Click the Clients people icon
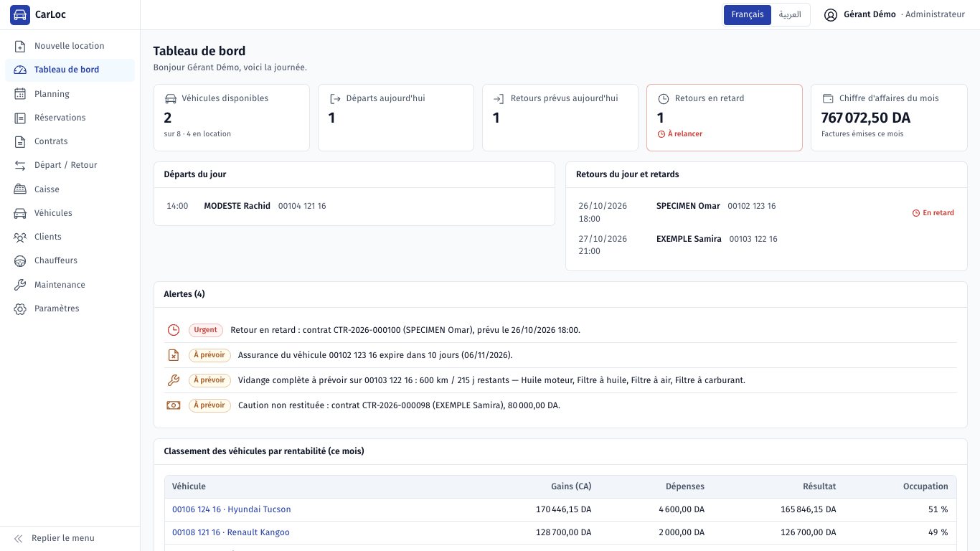The image size is (980, 551). pyautogui.click(x=20, y=237)
